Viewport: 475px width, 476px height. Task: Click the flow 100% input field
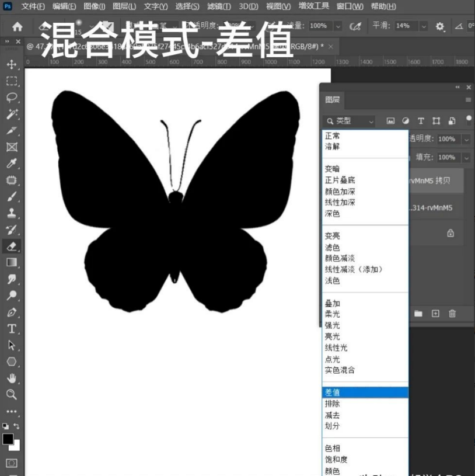(320, 26)
